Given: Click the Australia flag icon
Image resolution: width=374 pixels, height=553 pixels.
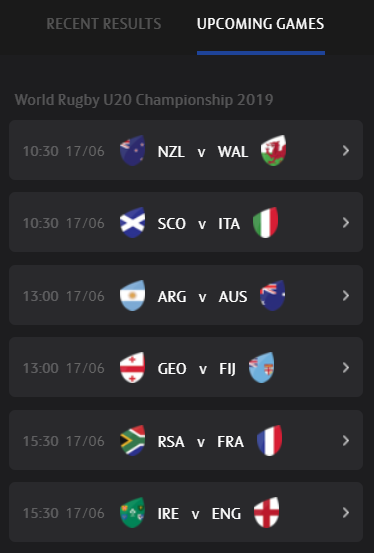Looking at the screenshot, I should (272, 296).
